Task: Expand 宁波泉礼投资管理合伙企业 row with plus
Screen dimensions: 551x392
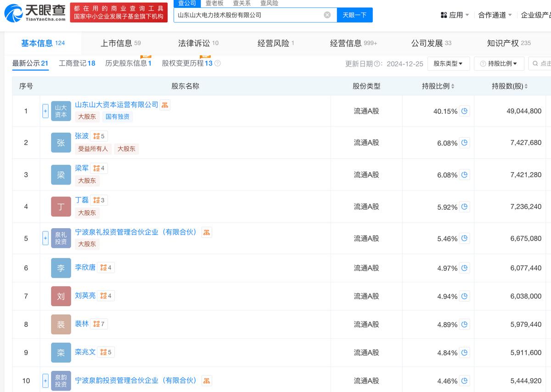Action: (x=45, y=238)
